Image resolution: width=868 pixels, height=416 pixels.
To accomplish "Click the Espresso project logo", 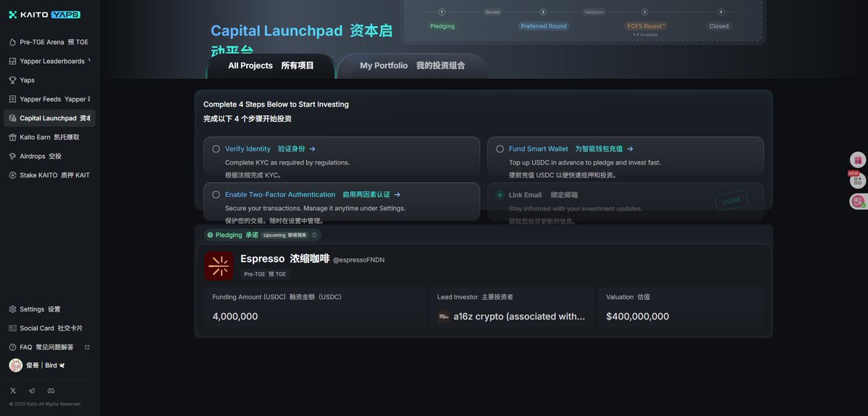I will pyautogui.click(x=219, y=266).
